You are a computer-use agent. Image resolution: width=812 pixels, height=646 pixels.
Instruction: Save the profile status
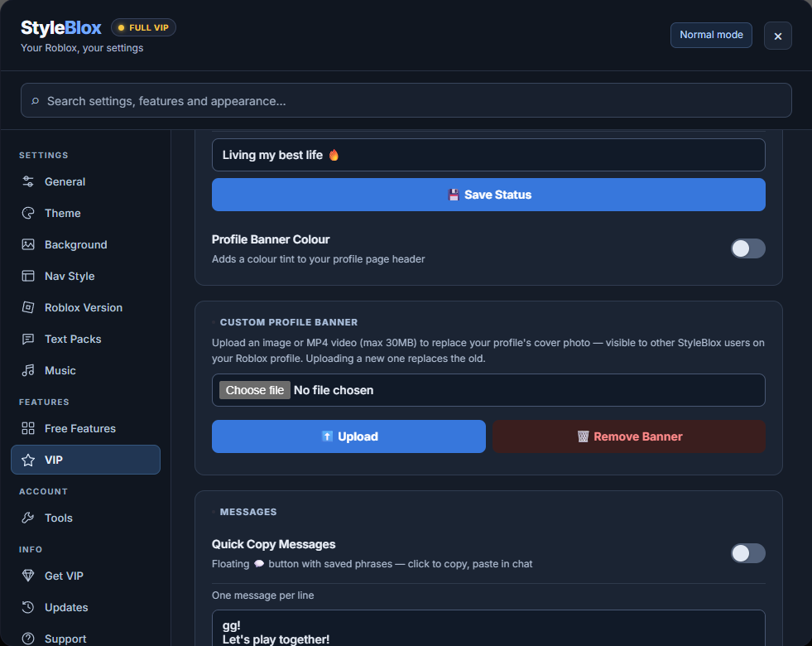[x=488, y=195]
